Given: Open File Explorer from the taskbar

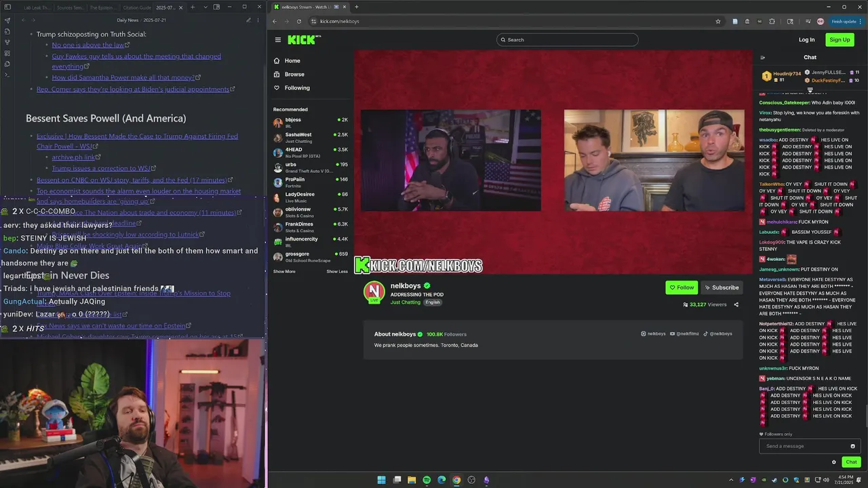Looking at the screenshot, I should (x=412, y=480).
